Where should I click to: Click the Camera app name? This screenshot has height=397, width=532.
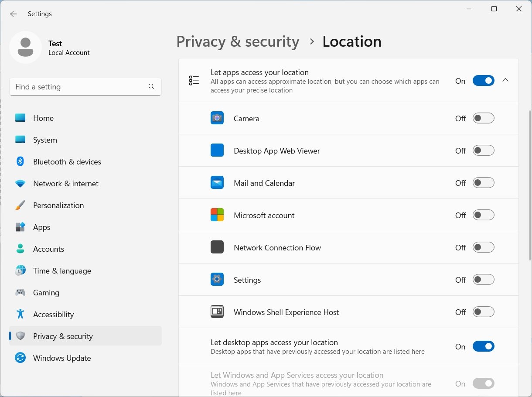point(246,119)
